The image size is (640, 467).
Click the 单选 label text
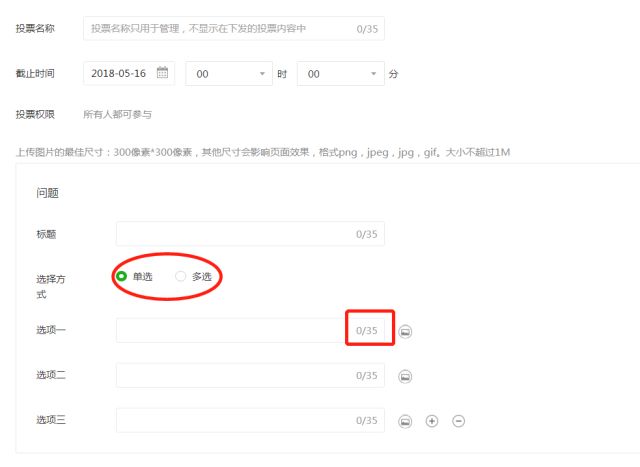pos(142,276)
